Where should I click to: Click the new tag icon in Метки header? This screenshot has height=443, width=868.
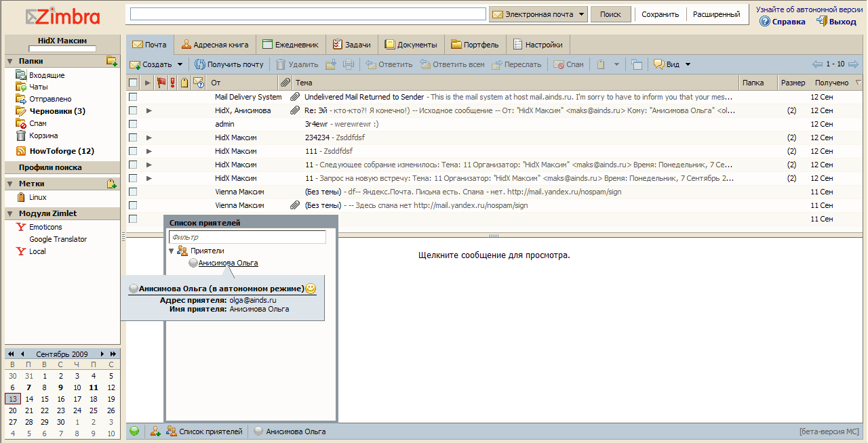click(x=112, y=184)
